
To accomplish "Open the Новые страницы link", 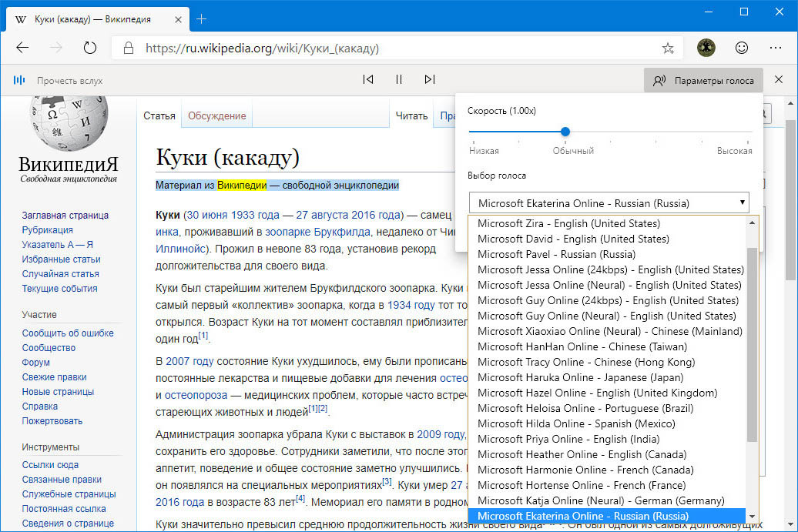I will pos(58,392).
